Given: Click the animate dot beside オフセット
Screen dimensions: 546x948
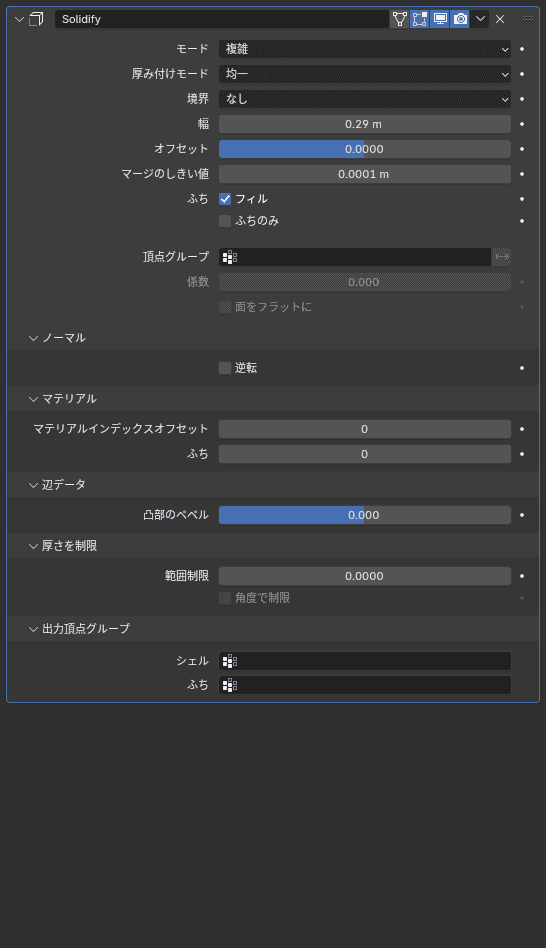Looking at the screenshot, I should 522,149.
